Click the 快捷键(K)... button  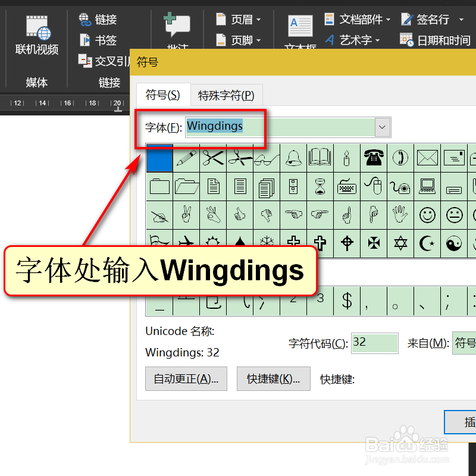click(274, 378)
